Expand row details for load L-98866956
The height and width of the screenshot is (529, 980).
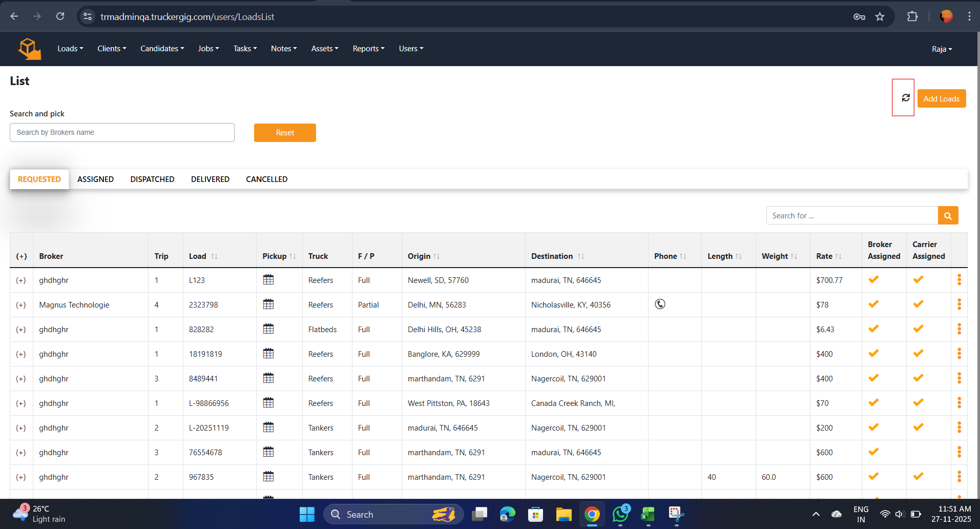click(x=21, y=403)
